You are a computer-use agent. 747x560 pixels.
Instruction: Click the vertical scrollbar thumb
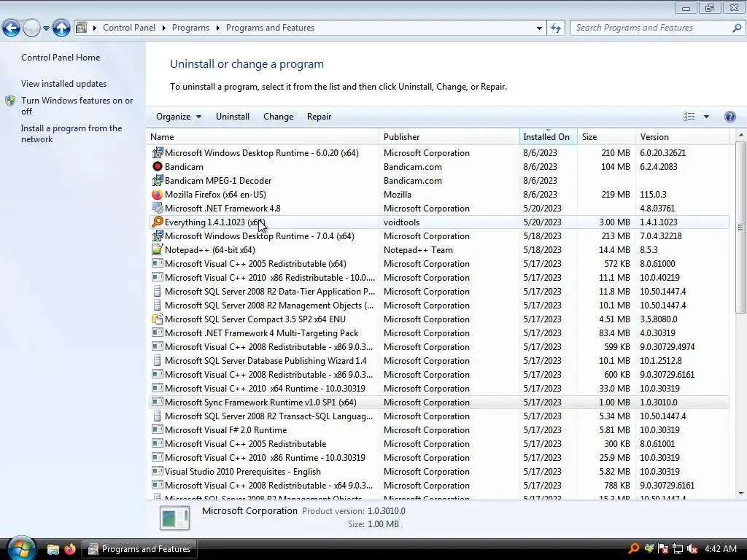pos(741,227)
